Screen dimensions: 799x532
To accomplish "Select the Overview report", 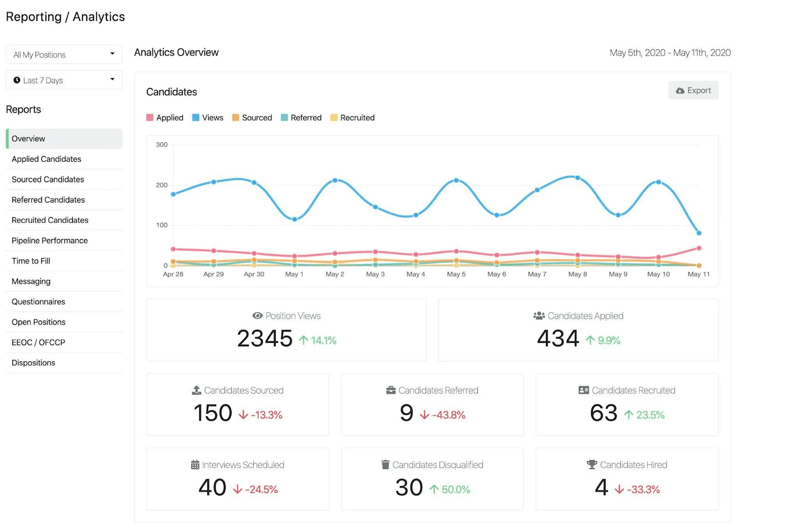I will [x=64, y=139].
